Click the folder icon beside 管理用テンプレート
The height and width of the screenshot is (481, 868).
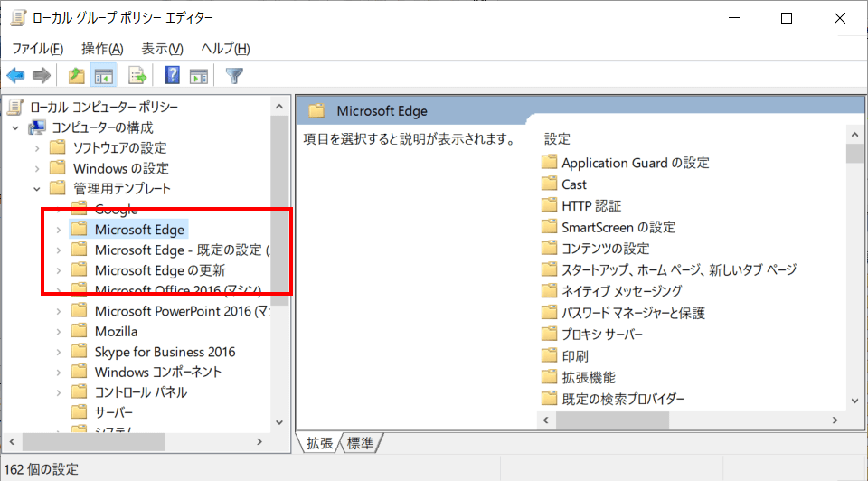click(58, 188)
